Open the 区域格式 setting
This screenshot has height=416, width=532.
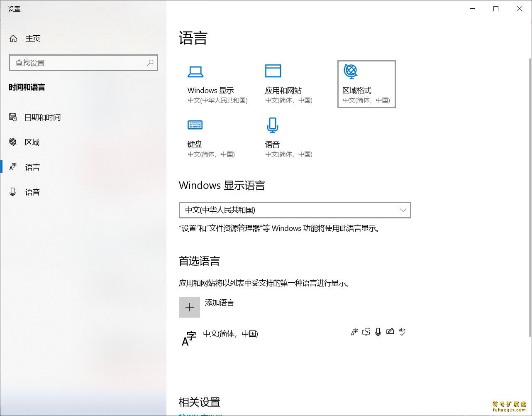(366, 83)
